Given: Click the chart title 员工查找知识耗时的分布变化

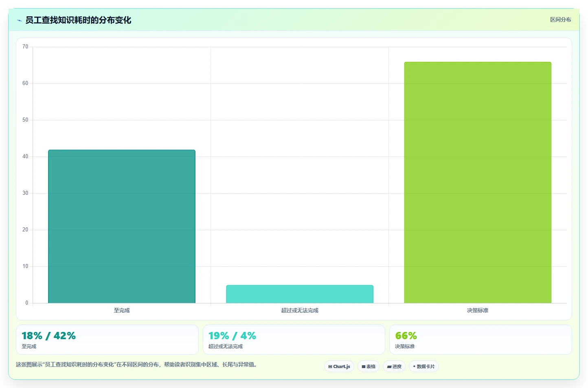Looking at the screenshot, I should [x=78, y=20].
